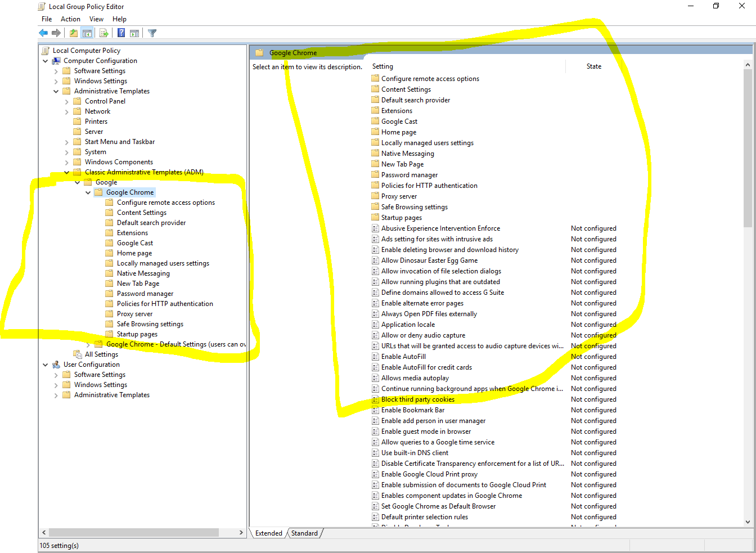The image size is (756, 553).
Task: Click the Content Settings folder icon in the settings list
Action: click(x=375, y=89)
